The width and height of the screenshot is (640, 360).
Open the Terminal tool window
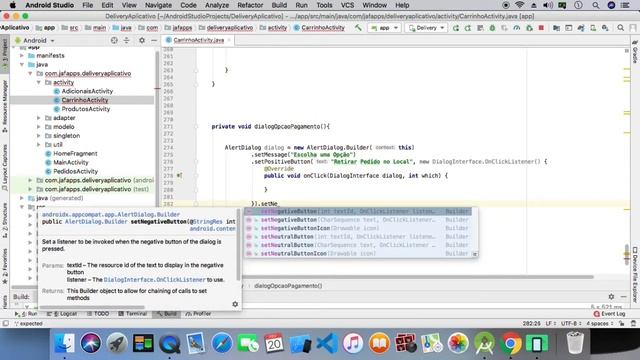(133, 314)
